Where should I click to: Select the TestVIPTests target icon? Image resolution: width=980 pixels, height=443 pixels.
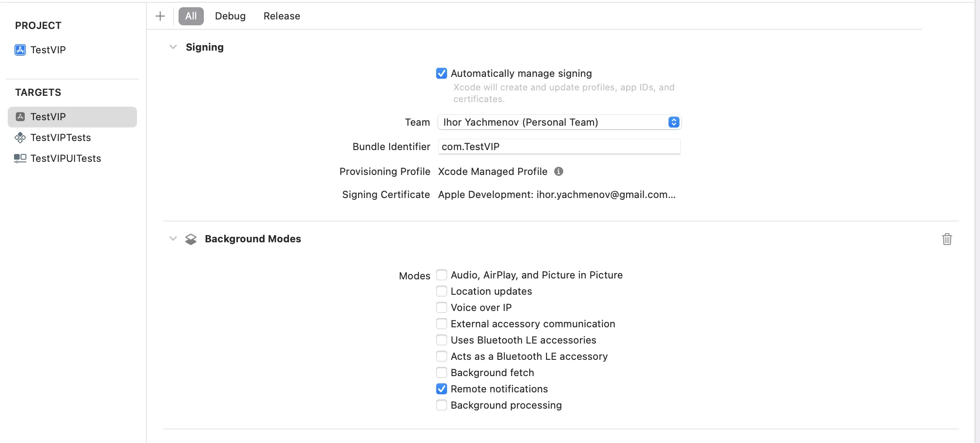click(x=20, y=137)
